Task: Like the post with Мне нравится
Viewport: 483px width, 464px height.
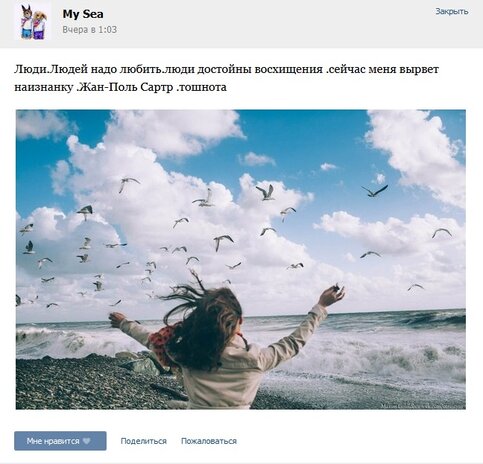Action: (60, 441)
